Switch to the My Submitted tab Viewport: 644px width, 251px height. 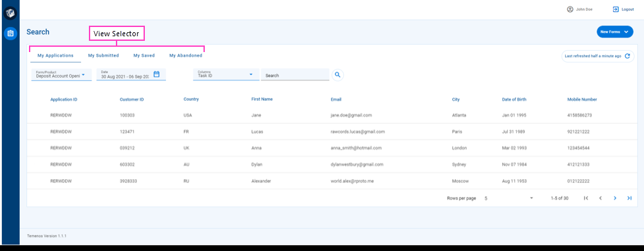[x=103, y=55]
